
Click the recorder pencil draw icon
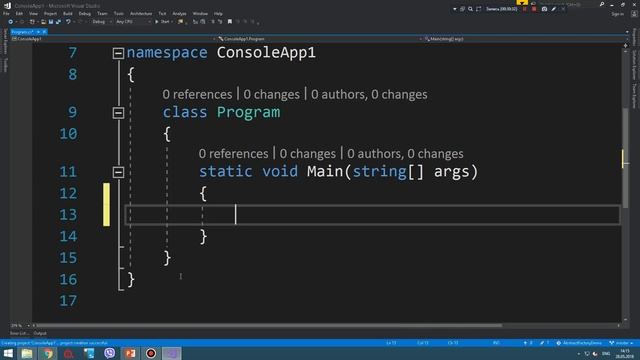[x=553, y=9]
